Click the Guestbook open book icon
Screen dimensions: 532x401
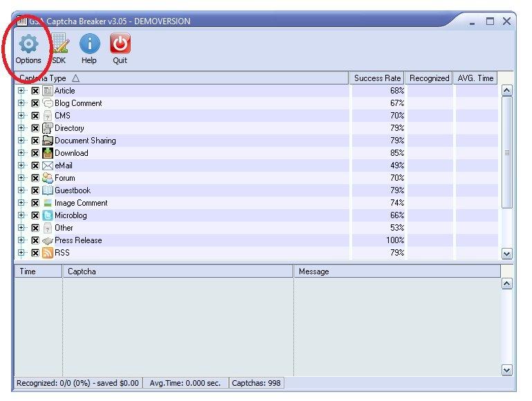pyautogui.click(x=48, y=190)
